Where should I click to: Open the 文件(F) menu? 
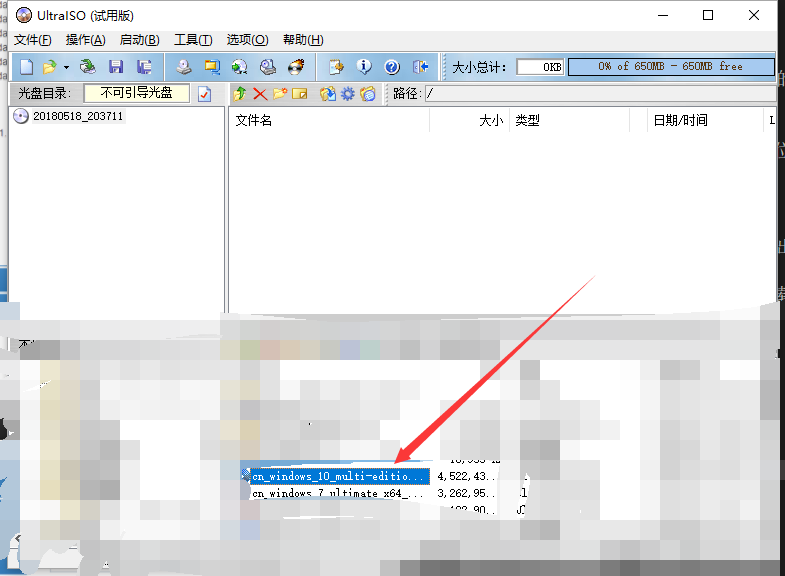[32, 40]
